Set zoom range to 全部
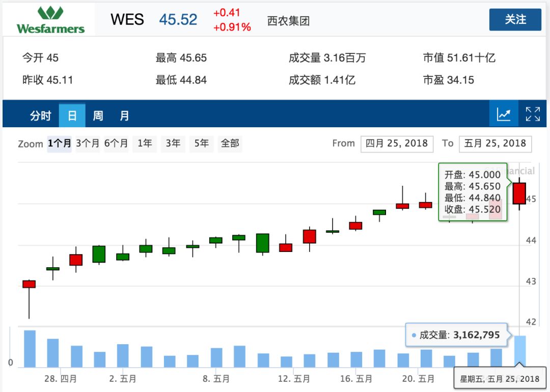 click(x=230, y=144)
